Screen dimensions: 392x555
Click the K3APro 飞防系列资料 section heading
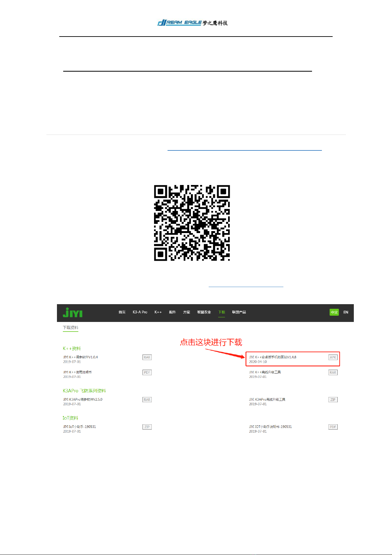(84, 391)
